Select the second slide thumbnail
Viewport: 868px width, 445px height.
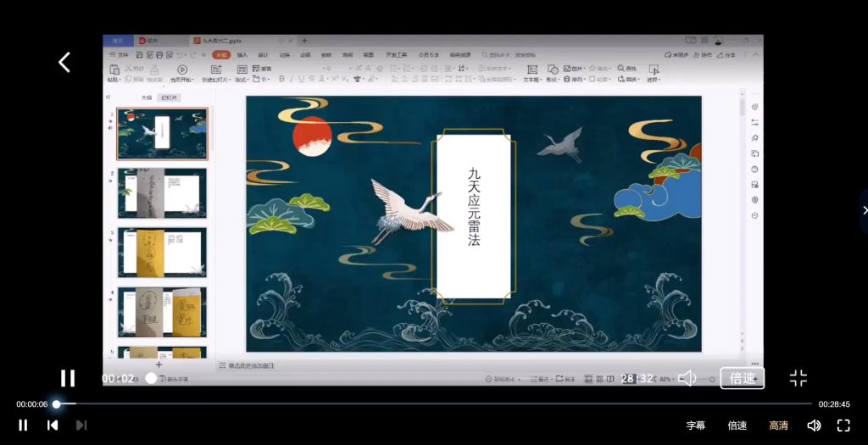point(162,192)
